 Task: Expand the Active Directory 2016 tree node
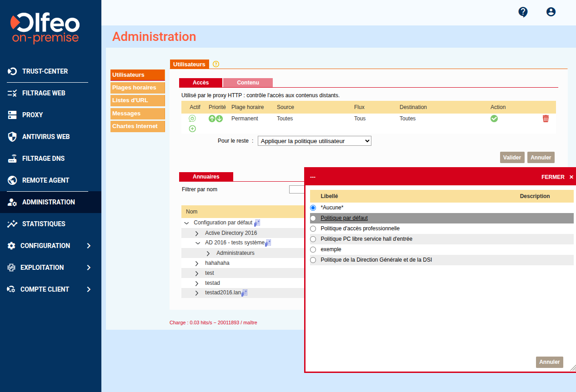[197, 233]
